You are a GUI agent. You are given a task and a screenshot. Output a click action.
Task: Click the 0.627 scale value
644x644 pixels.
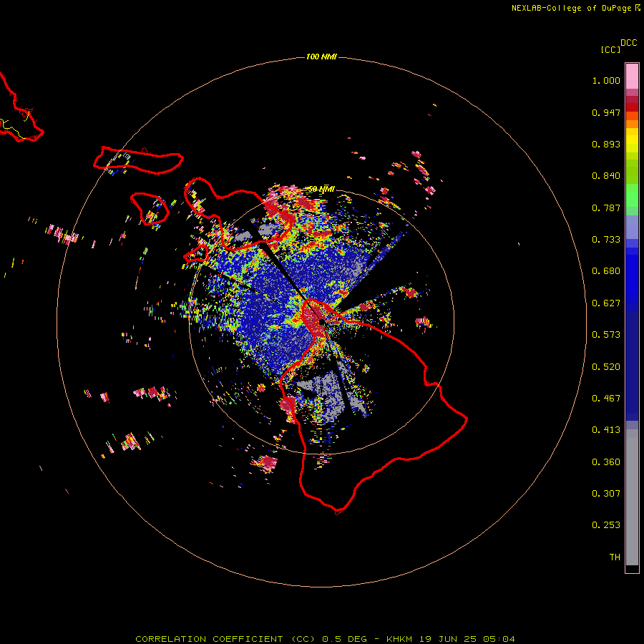point(606,303)
